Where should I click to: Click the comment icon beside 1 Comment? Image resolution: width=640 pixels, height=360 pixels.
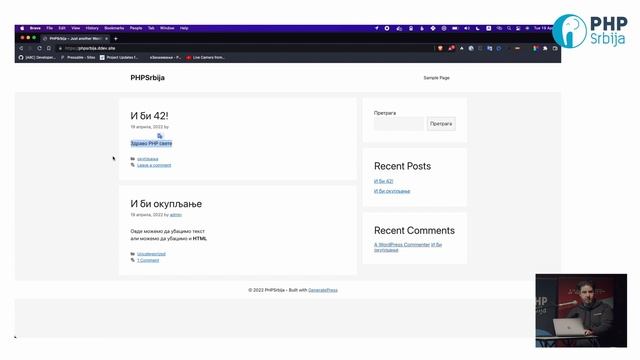133,260
